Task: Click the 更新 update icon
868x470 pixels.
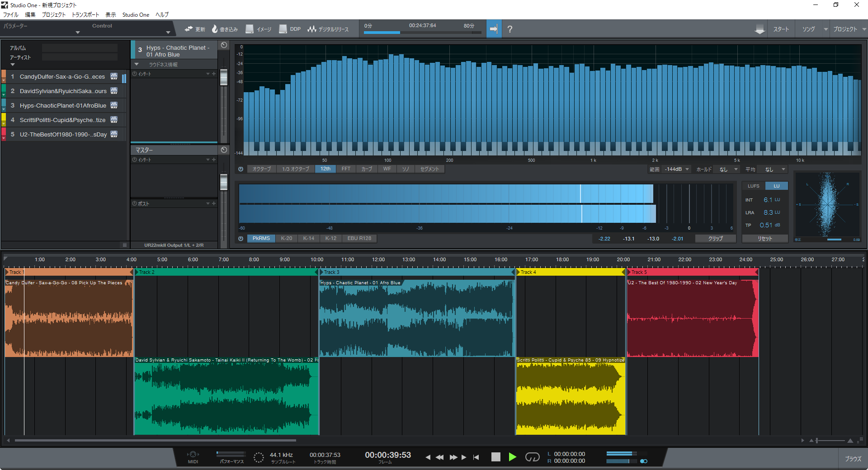Action: click(189, 29)
